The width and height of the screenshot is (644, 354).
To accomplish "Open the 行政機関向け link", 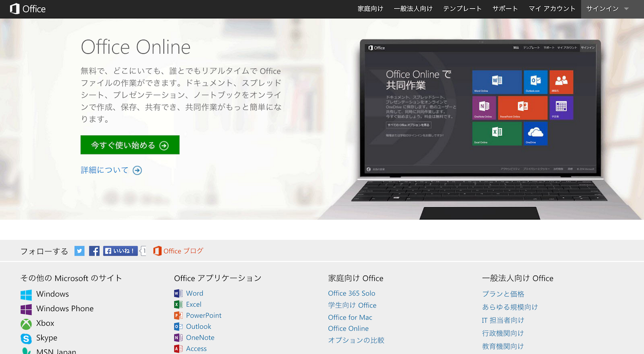I will [x=503, y=333].
